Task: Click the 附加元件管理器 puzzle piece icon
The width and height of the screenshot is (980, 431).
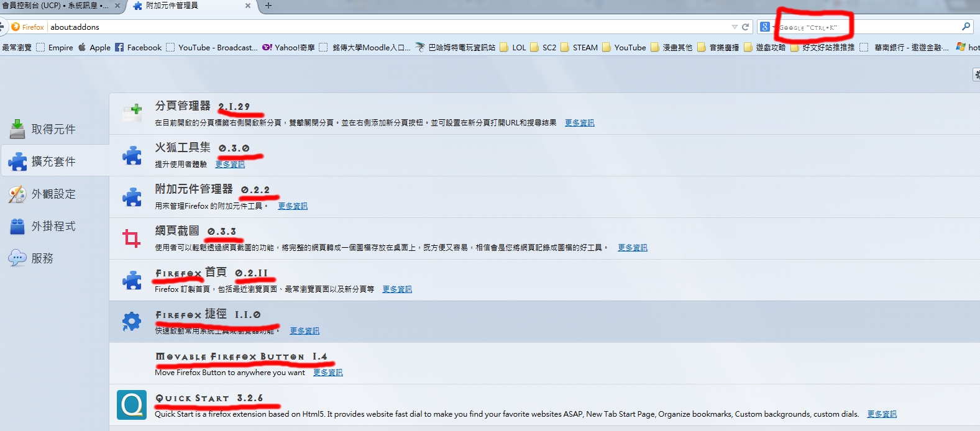Action: tap(132, 197)
